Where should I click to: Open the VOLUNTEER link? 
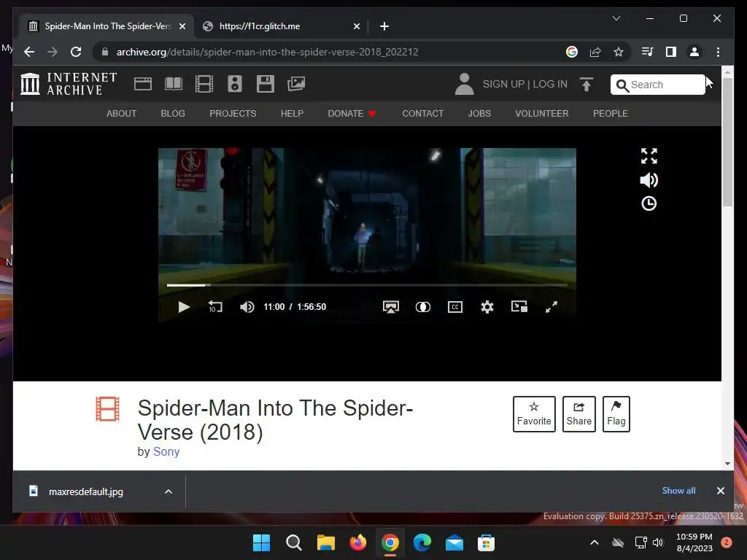[542, 113]
